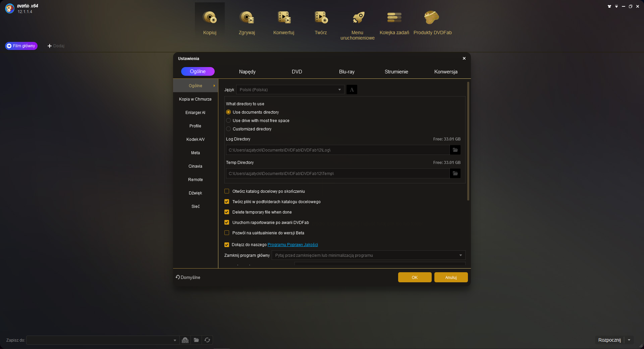644x349 pixels.
Task: Open the Kopiuj (Copy) module icon
Action: pos(210,17)
